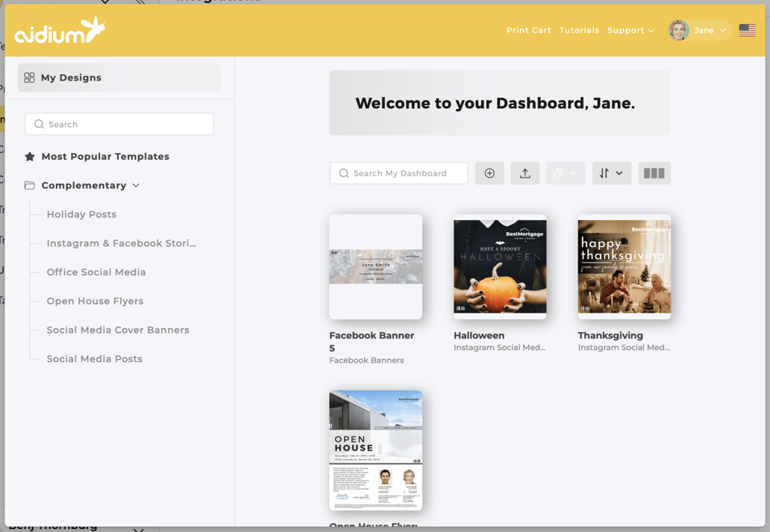This screenshot has height=532, width=770.
Task: Click the upload icon button
Action: [x=525, y=173]
